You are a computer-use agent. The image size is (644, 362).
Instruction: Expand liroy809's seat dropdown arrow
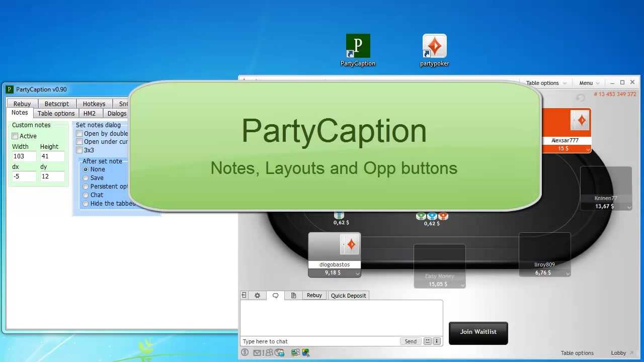click(x=568, y=274)
